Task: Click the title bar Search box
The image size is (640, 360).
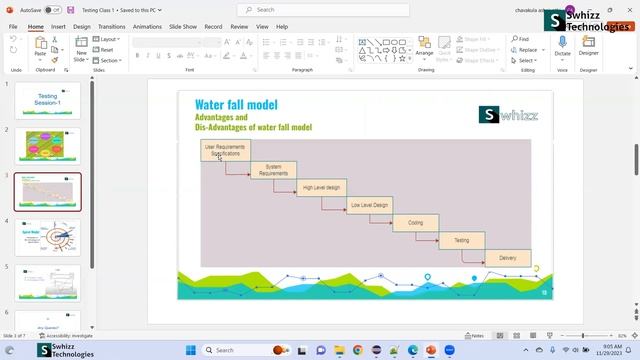Action: (323, 10)
